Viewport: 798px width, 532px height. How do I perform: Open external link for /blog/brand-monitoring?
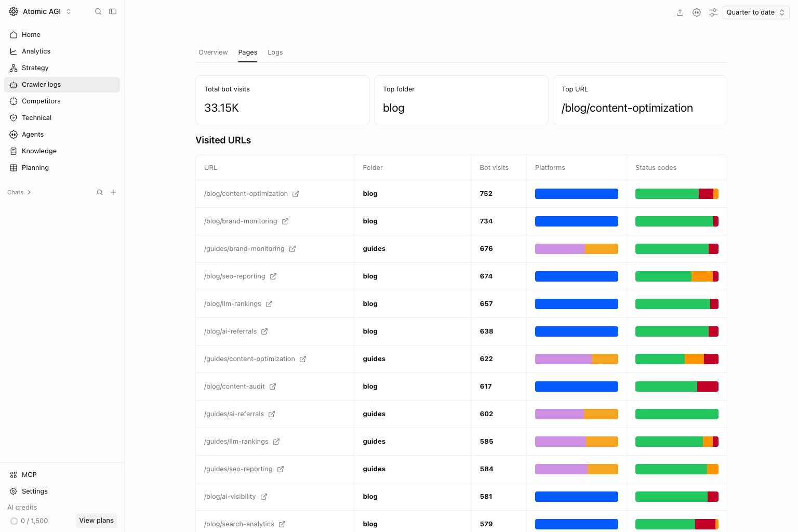click(x=285, y=221)
